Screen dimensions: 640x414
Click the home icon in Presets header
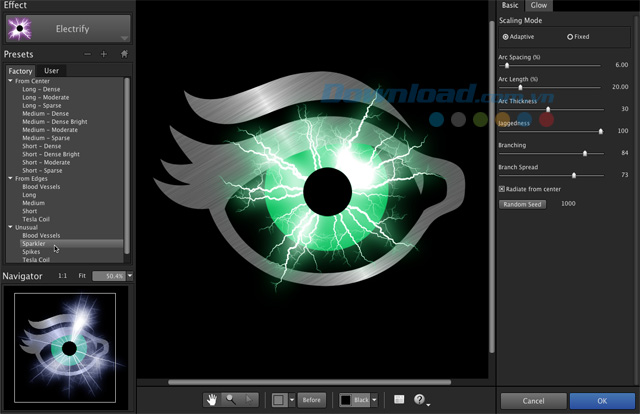point(124,54)
